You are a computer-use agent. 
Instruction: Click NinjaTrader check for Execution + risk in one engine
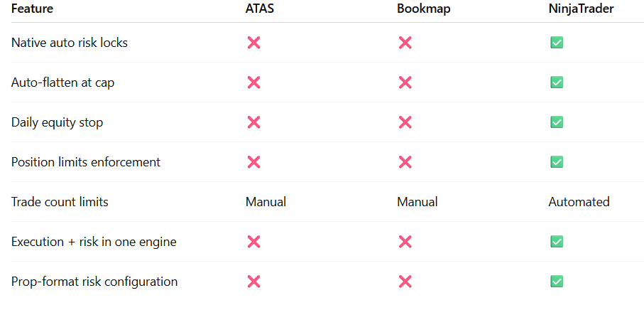[557, 241]
